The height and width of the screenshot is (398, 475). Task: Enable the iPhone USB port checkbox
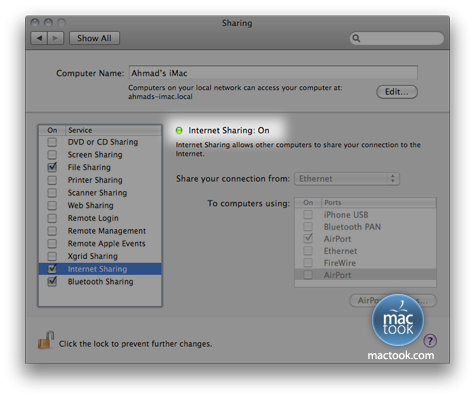308,214
